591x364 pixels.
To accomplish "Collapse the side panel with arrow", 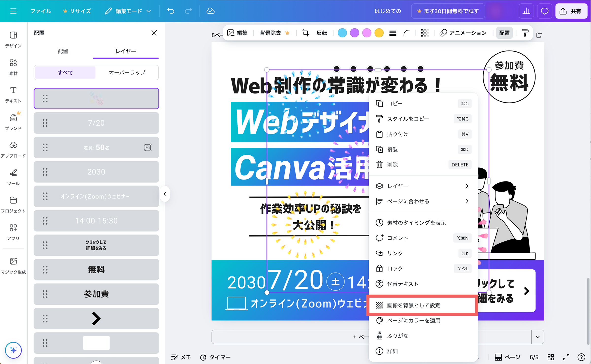I will [165, 194].
